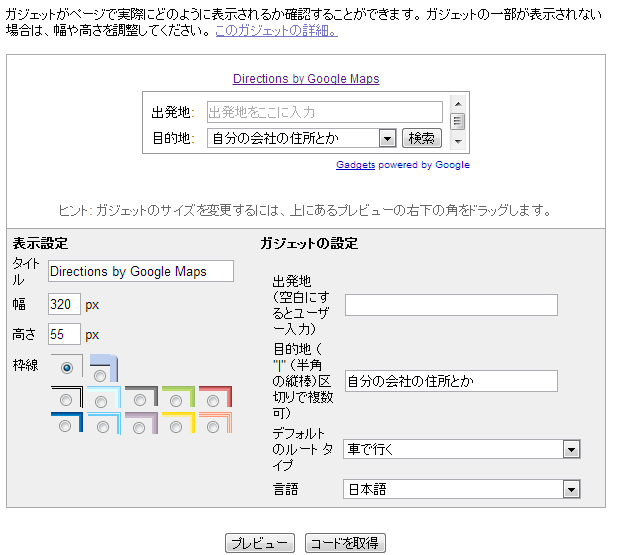Open the 目的地 dropdown in gadget preview
The height and width of the screenshot is (555, 623).
pos(388,139)
